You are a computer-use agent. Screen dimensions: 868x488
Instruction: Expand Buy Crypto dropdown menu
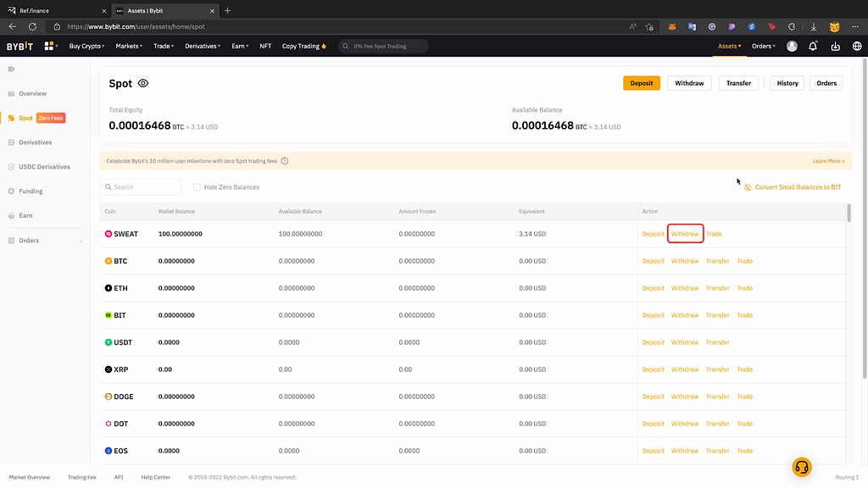coord(87,47)
